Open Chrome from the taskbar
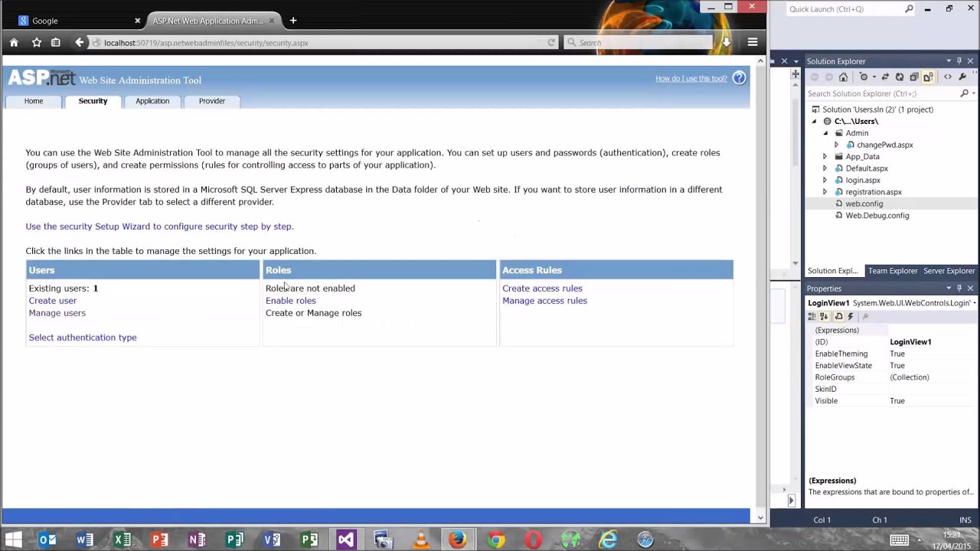This screenshot has width=980, height=551. pyautogui.click(x=496, y=540)
